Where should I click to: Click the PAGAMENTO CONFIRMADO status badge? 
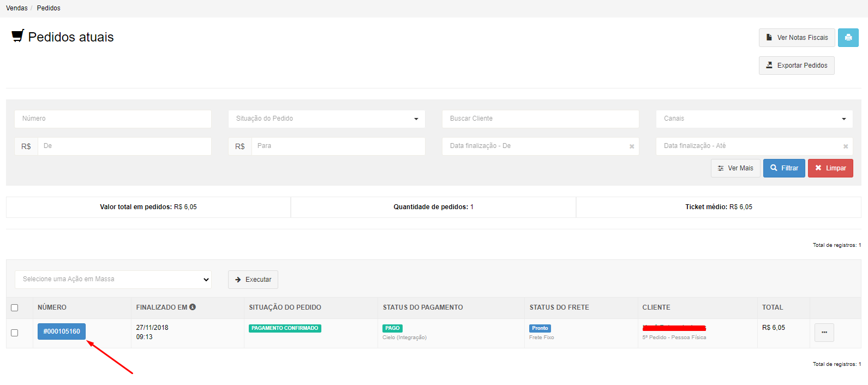pos(285,328)
